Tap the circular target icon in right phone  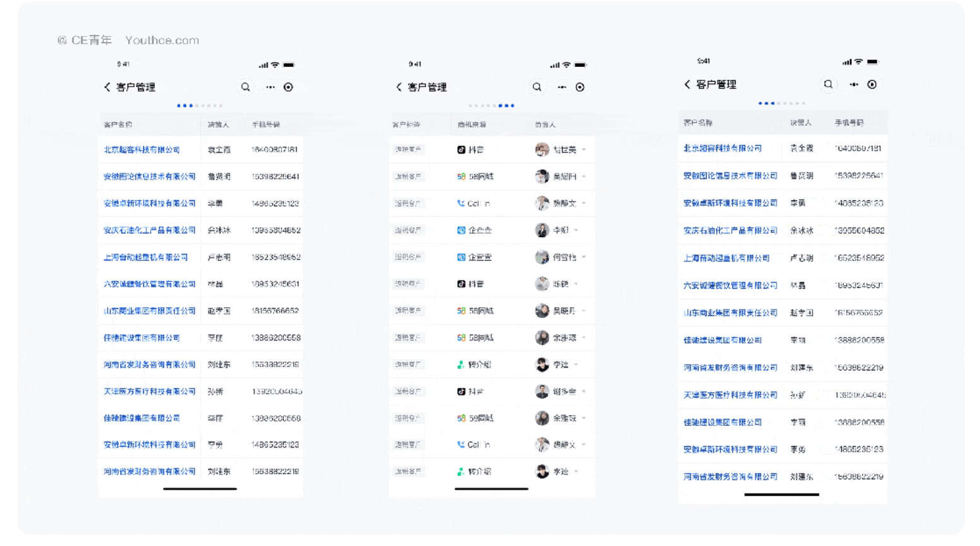tap(872, 85)
